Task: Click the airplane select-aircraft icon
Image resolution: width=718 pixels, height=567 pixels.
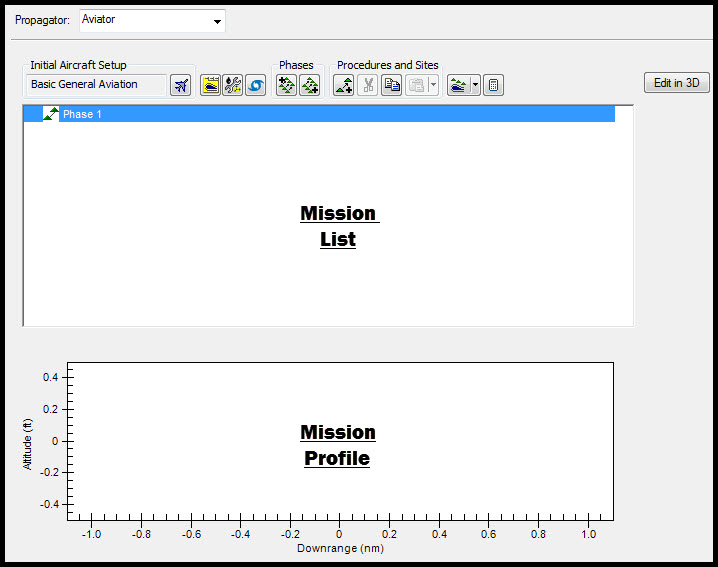Action: pyautogui.click(x=181, y=85)
